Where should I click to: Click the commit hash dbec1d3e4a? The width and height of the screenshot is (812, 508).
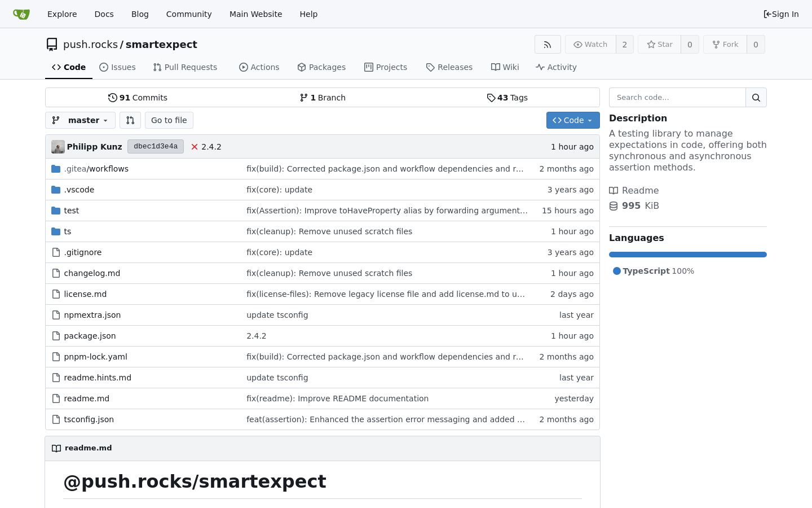click(156, 147)
